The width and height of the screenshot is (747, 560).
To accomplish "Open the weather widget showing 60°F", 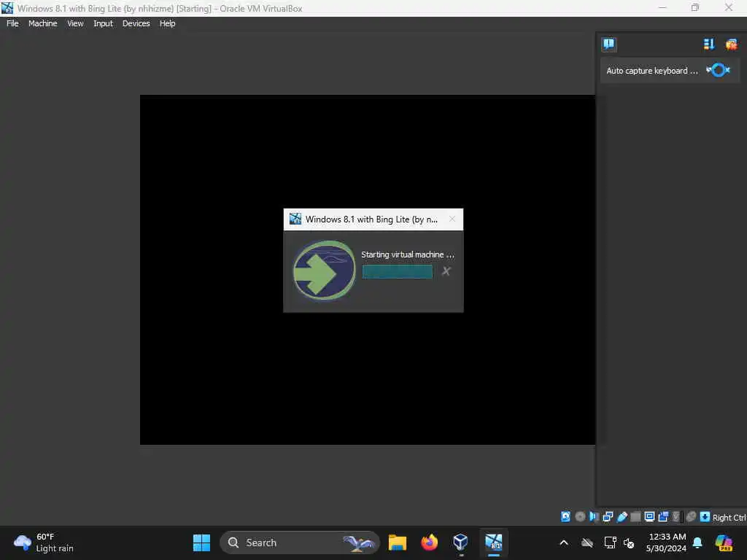I will (44, 542).
